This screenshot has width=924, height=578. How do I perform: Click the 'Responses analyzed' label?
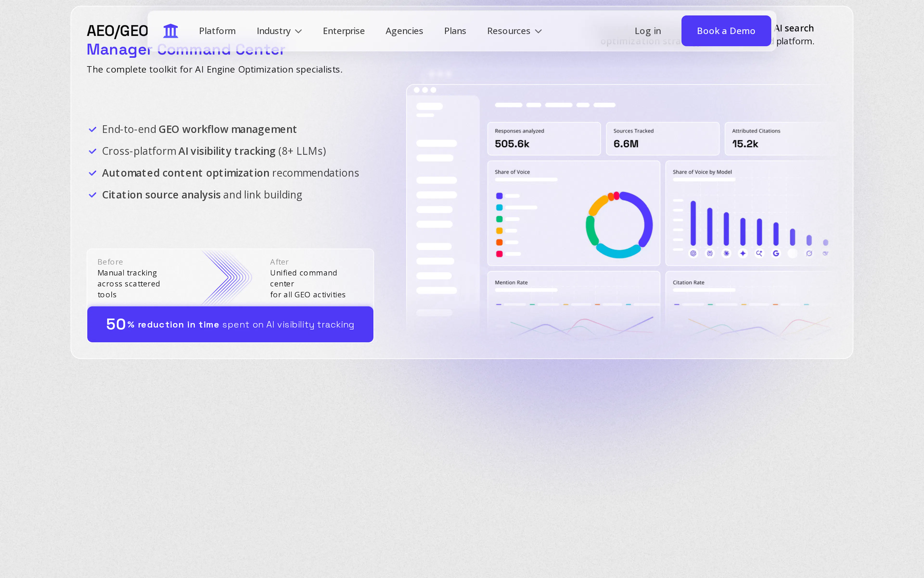coord(519,131)
